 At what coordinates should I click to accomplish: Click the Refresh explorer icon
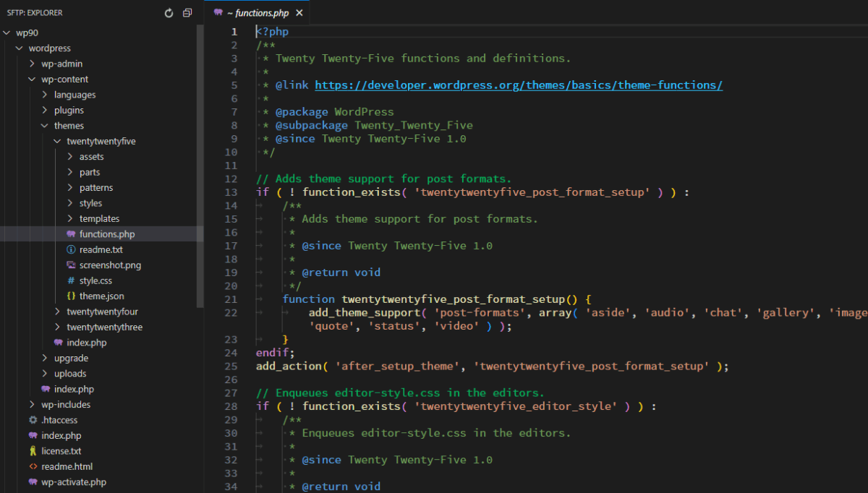[169, 13]
